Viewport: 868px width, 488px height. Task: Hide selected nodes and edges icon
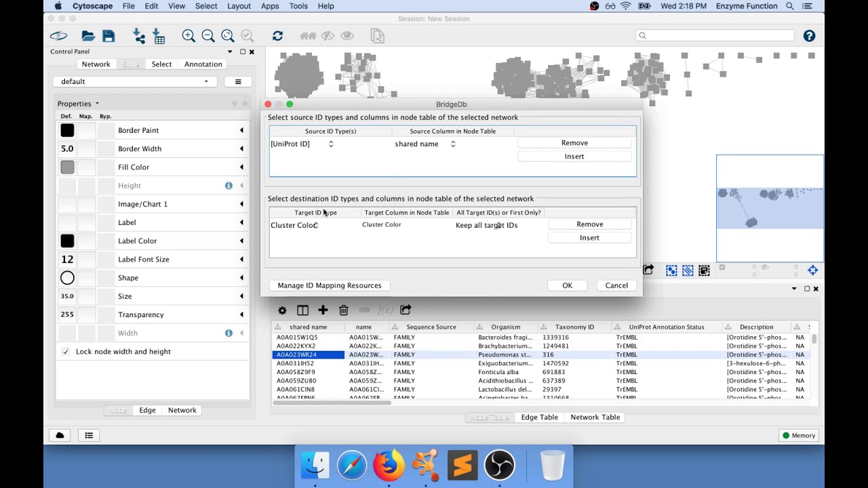[328, 36]
